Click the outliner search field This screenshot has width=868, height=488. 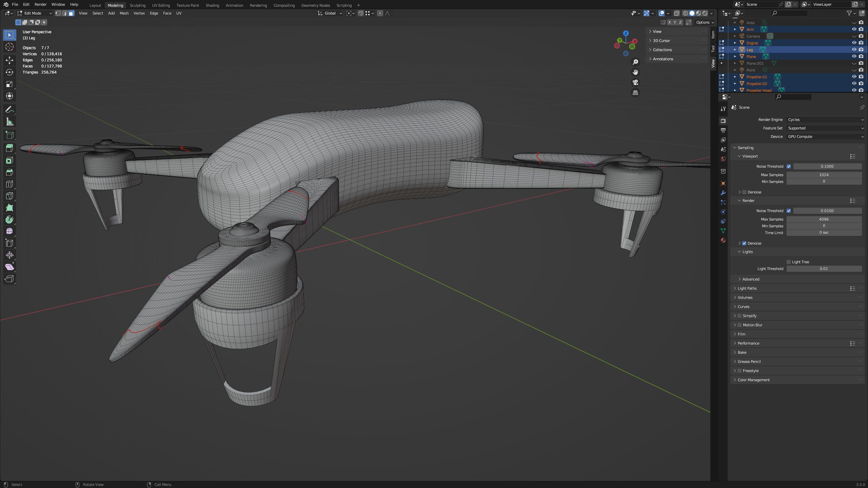pos(789,13)
